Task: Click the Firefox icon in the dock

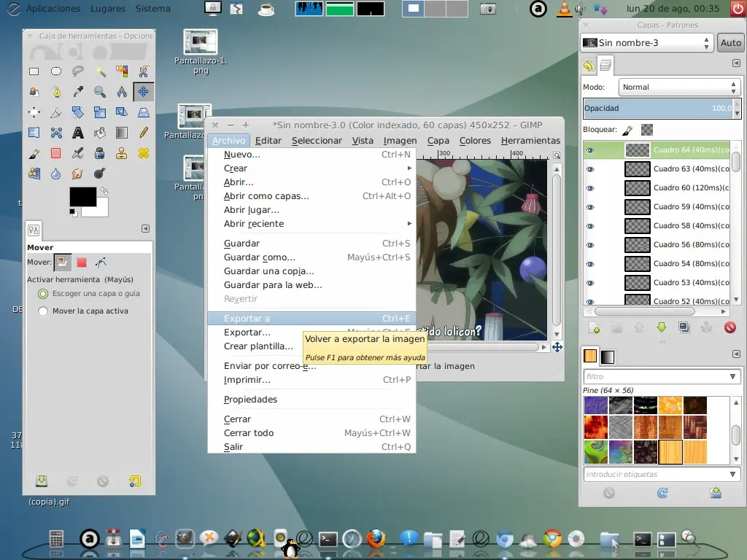Action: [x=376, y=540]
